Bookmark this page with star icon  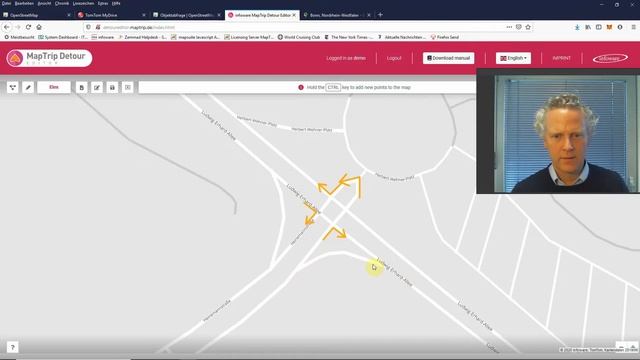[528, 27]
